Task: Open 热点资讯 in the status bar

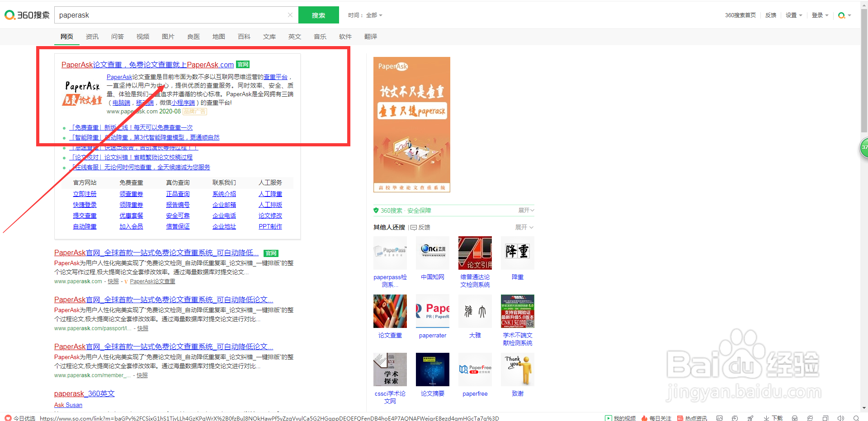Action: click(x=692, y=418)
